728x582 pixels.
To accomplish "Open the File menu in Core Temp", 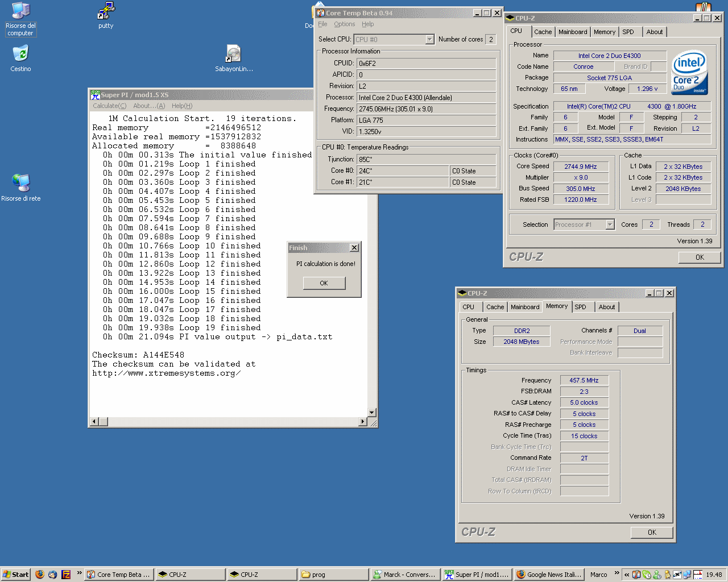I will (322, 24).
